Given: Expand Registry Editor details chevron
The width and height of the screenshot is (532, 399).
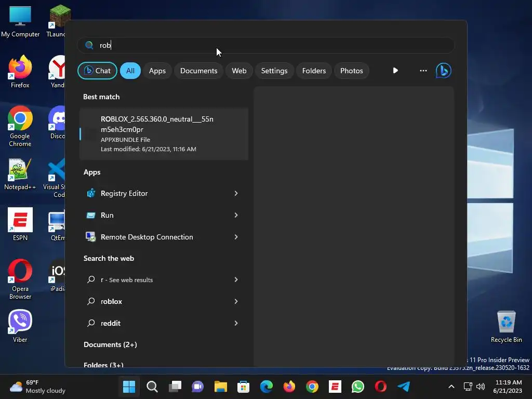Looking at the screenshot, I should (x=236, y=193).
